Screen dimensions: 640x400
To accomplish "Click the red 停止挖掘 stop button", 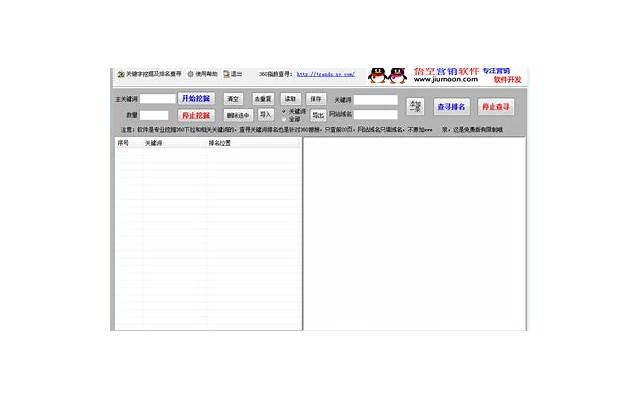I will tap(196, 116).
